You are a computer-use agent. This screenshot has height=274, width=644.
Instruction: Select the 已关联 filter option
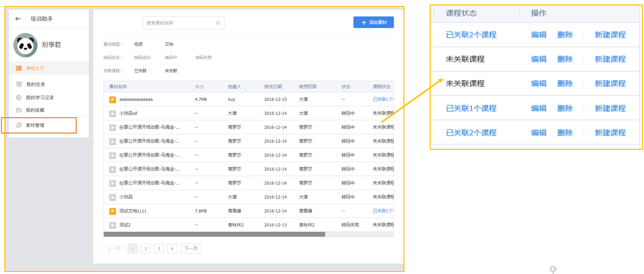point(140,71)
